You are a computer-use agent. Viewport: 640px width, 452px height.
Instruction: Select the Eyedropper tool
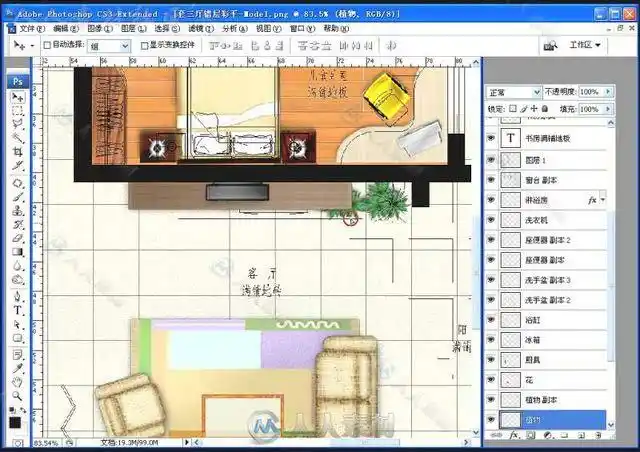point(17,368)
